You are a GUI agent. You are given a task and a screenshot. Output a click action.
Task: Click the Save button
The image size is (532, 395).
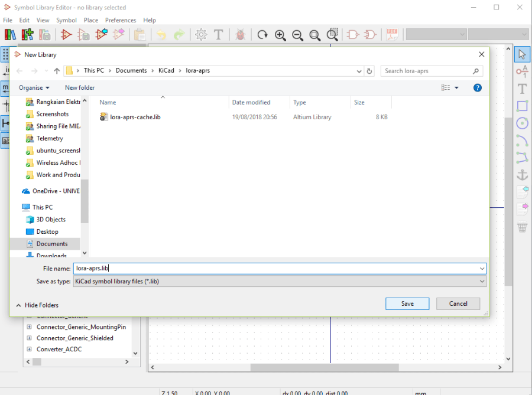click(x=407, y=303)
